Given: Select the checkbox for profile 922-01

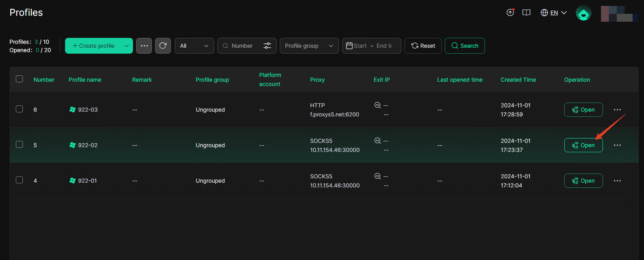Looking at the screenshot, I should (x=19, y=180).
